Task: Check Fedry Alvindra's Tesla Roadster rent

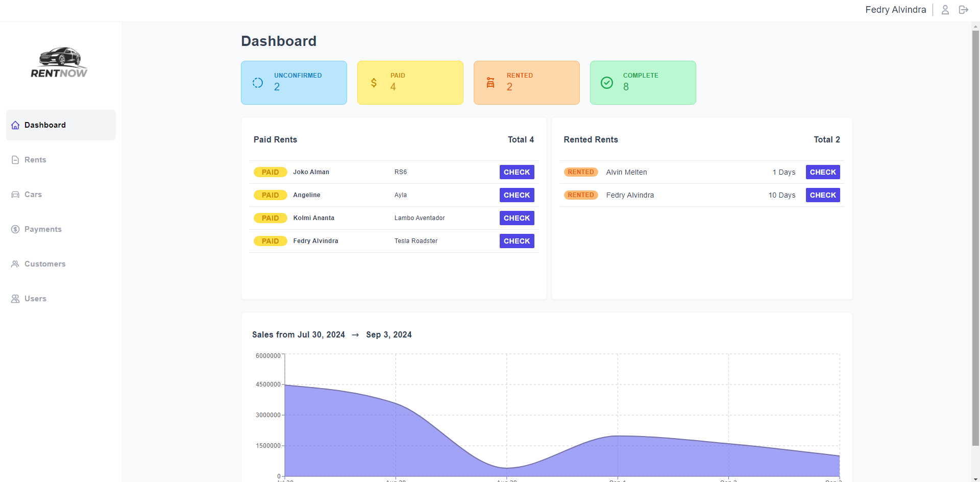Action: [517, 241]
